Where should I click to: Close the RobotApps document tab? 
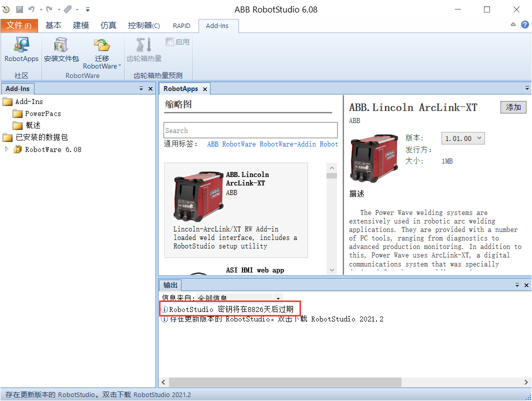click(x=205, y=89)
